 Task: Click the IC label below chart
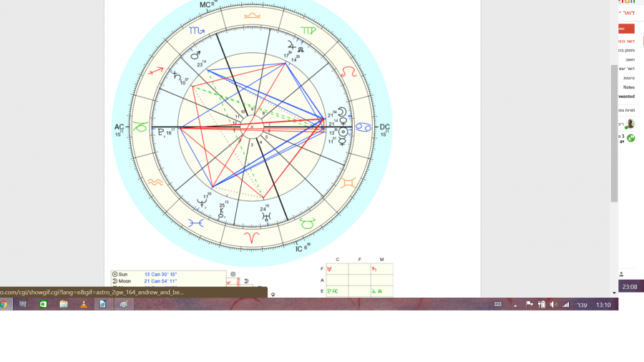(x=299, y=249)
